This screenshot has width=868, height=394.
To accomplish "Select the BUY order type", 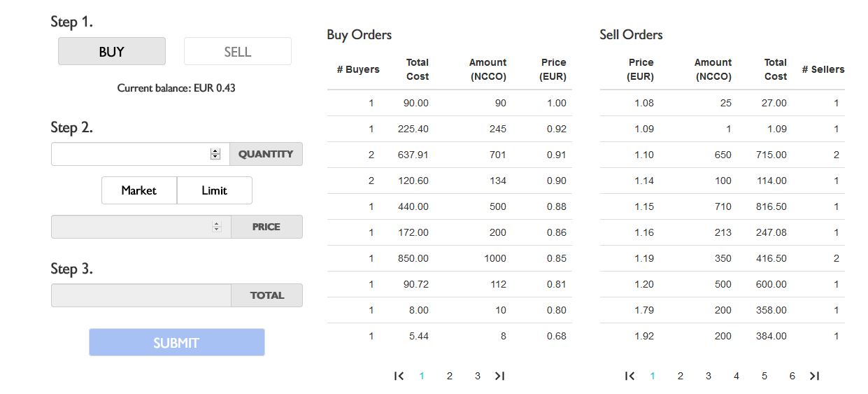I will pyautogui.click(x=112, y=52).
